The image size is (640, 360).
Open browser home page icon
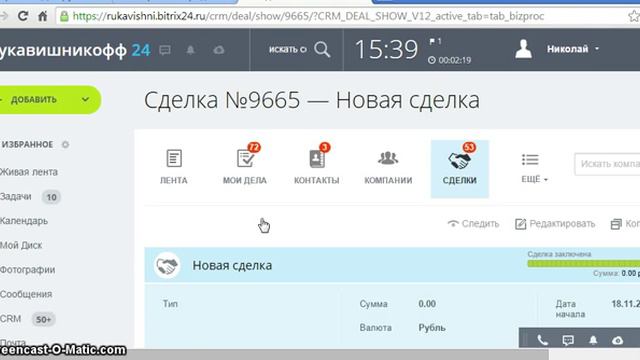pos(42,16)
